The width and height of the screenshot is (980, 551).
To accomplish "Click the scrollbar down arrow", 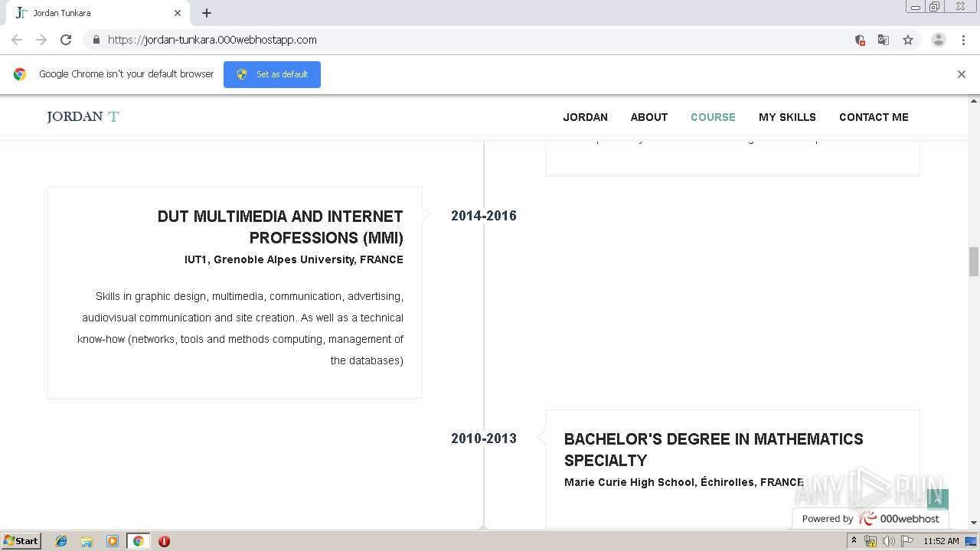I will pos(973,523).
